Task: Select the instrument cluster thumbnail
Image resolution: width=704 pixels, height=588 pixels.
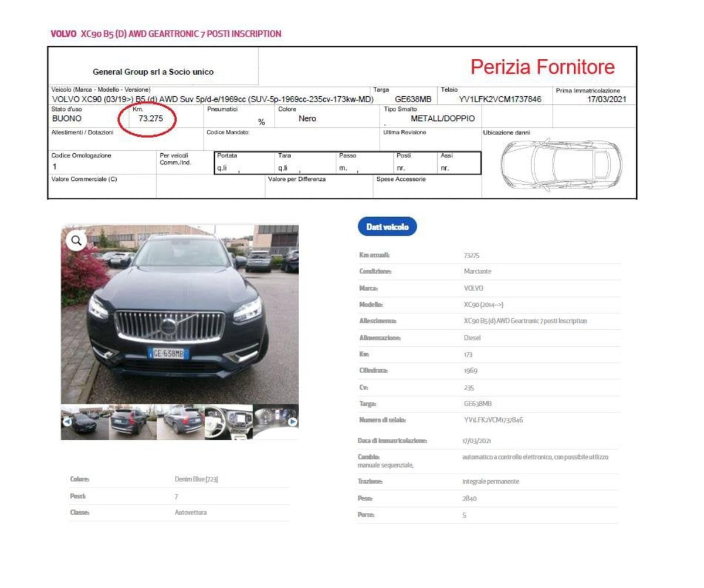Action: click(x=276, y=422)
